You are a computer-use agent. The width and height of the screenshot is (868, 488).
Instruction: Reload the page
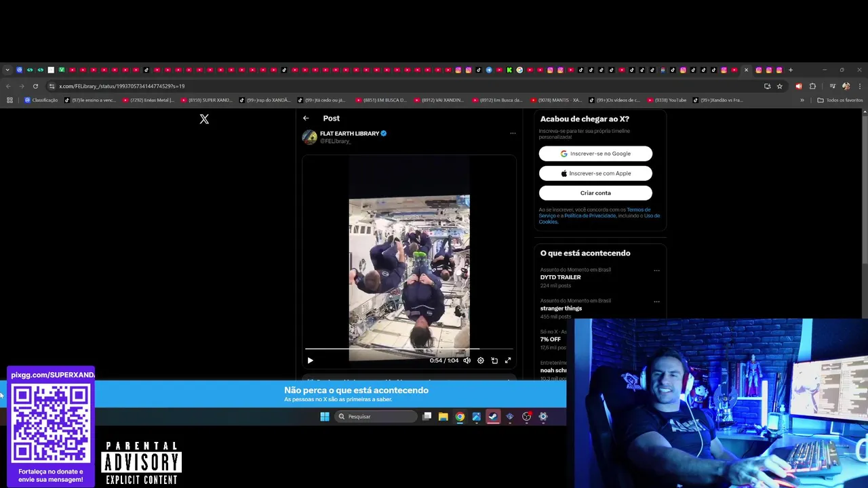[35, 86]
